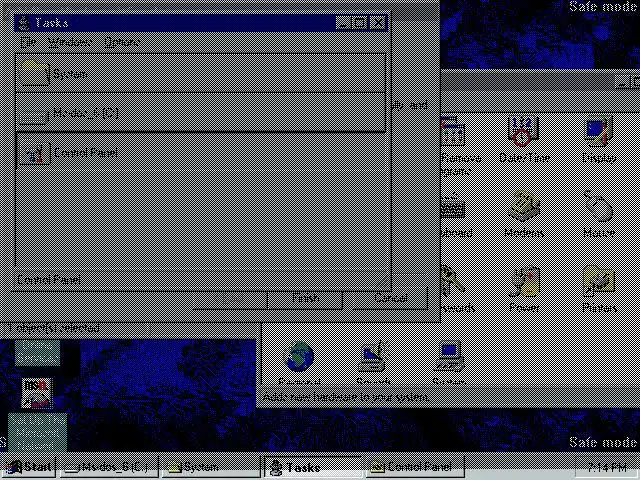This screenshot has height=480, width=640.
Task: Click the Tasks window status bar text
Action: coord(49,280)
